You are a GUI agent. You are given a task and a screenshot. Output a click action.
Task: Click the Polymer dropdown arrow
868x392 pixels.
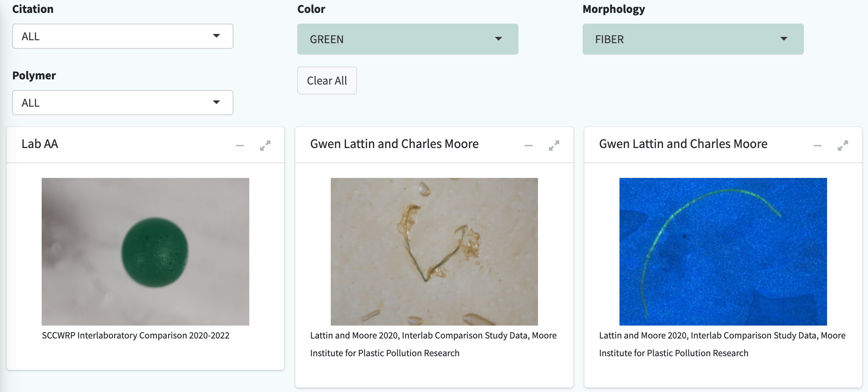[216, 102]
